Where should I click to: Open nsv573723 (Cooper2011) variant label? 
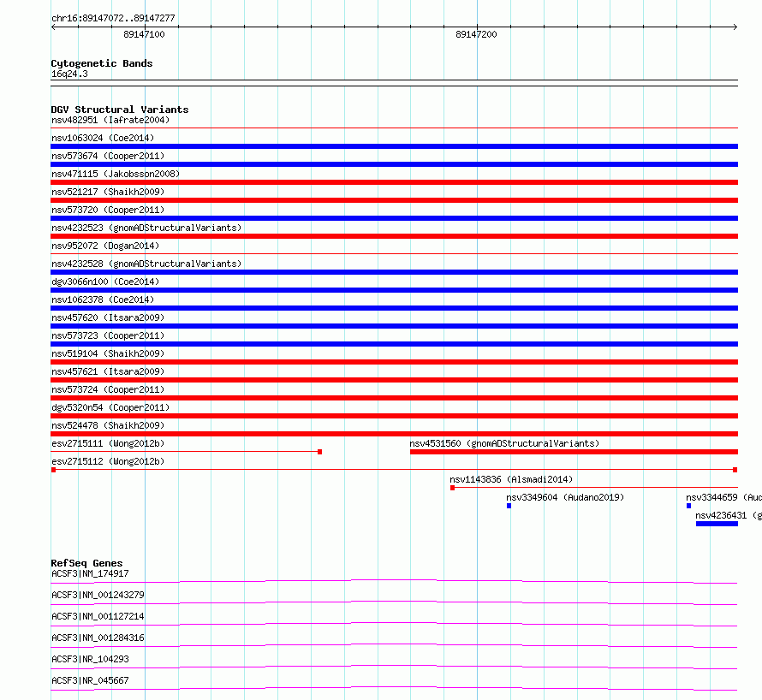click(x=108, y=335)
